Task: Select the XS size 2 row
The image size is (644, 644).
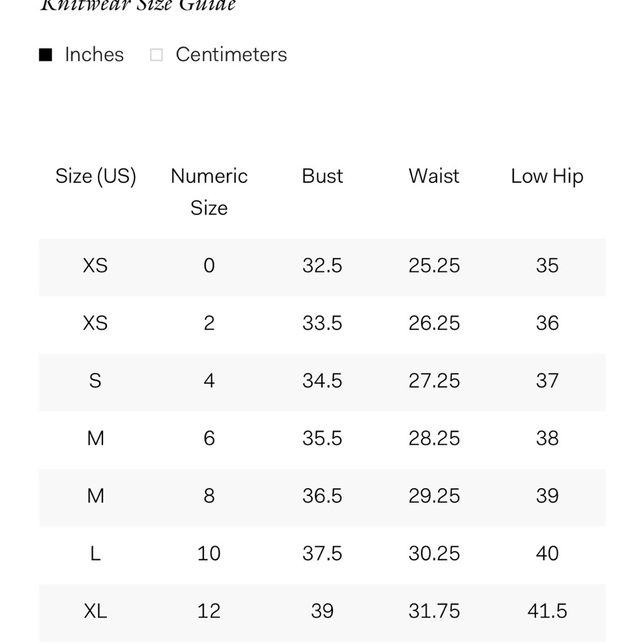Action: pyautogui.click(x=323, y=325)
